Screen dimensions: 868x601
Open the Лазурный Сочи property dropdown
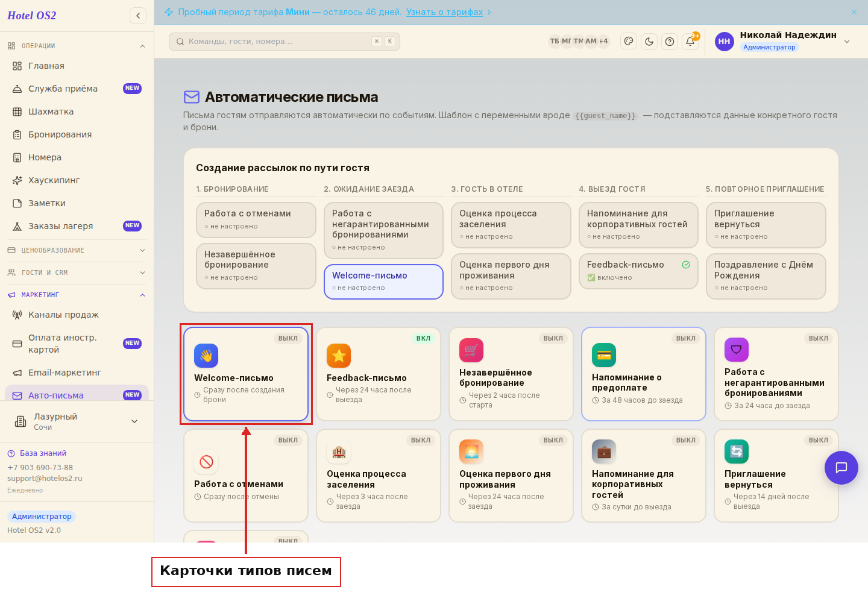[77, 421]
